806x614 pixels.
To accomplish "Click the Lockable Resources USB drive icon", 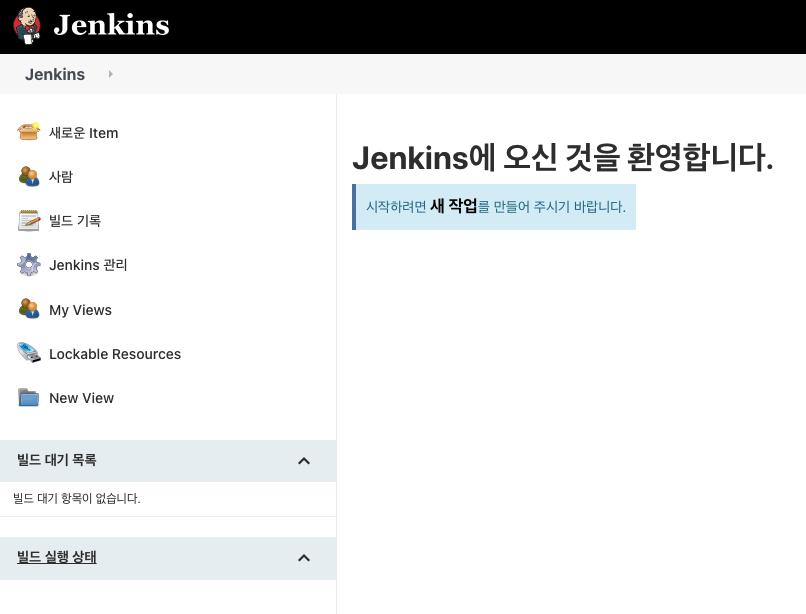I will [29, 353].
